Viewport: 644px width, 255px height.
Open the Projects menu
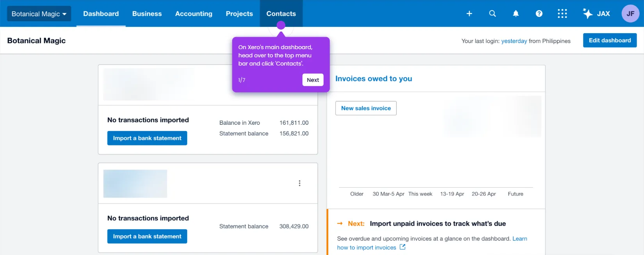239,14
